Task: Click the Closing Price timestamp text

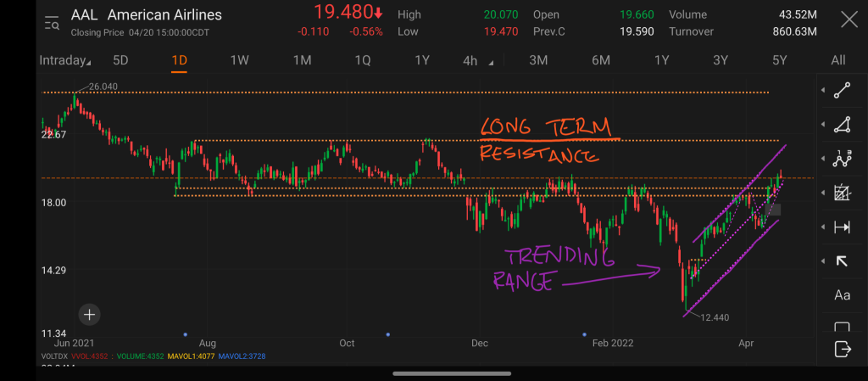Action: coord(140,33)
